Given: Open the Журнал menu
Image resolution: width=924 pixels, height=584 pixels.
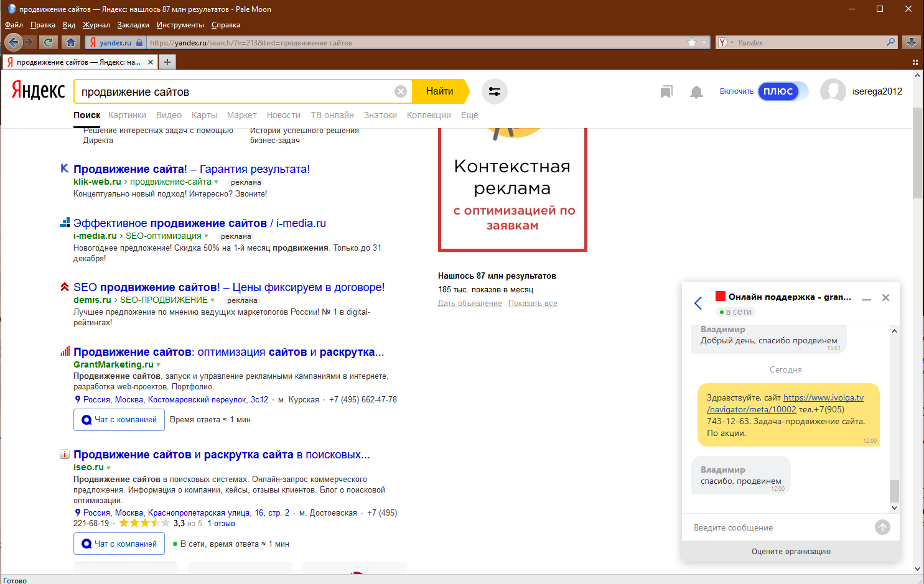Looking at the screenshot, I should point(96,25).
